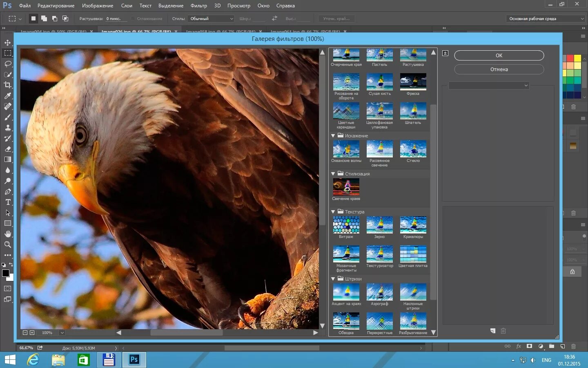Pick the Crop tool
Viewport: 588px width, 368px height.
8,85
